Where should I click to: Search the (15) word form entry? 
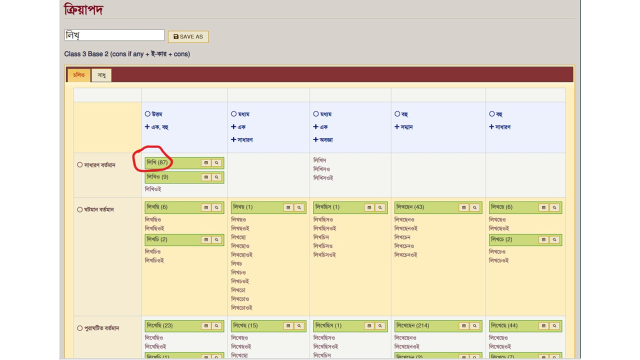coord(299,326)
